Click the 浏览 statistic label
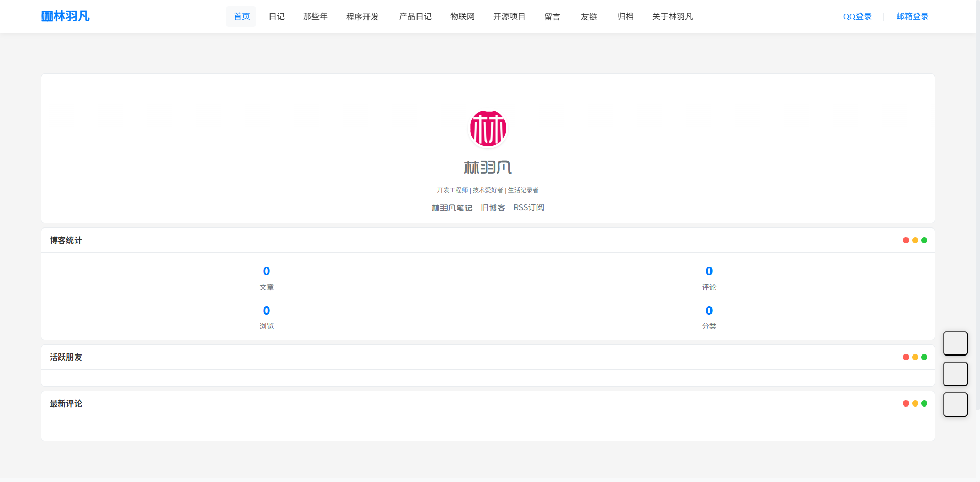 (266, 326)
